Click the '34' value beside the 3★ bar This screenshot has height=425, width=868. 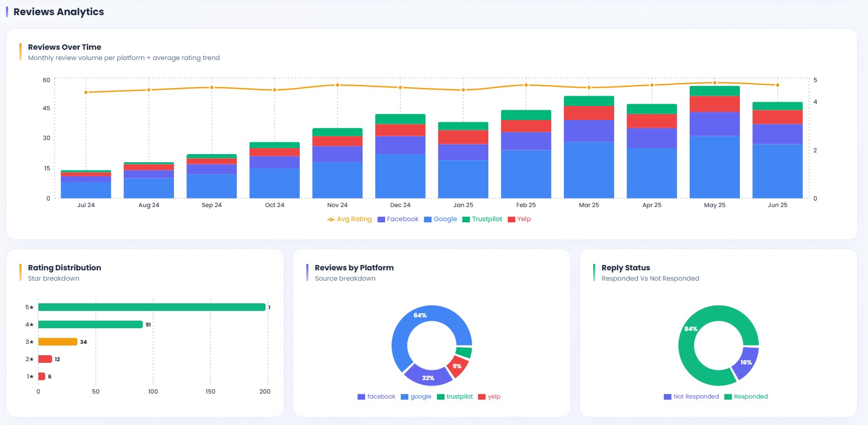83,342
